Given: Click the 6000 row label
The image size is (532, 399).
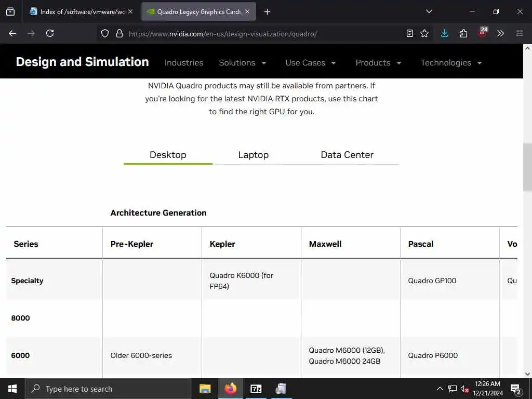Looking at the screenshot, I should tap(20, 355).
